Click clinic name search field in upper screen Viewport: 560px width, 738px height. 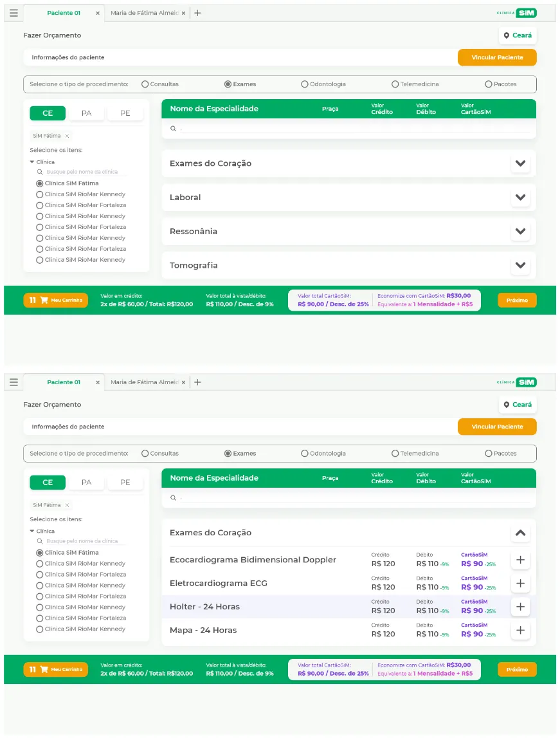(82, 172)
